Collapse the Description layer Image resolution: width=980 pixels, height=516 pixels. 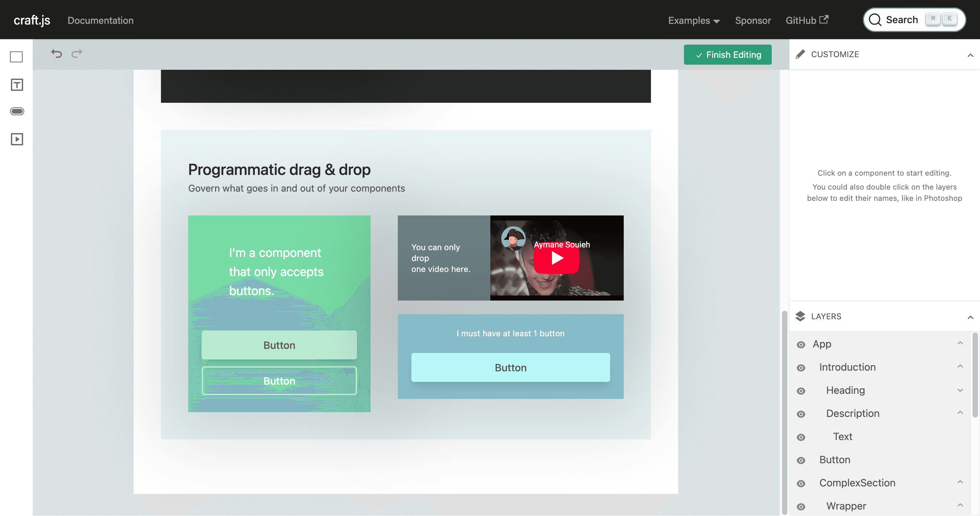click(960, 413)
